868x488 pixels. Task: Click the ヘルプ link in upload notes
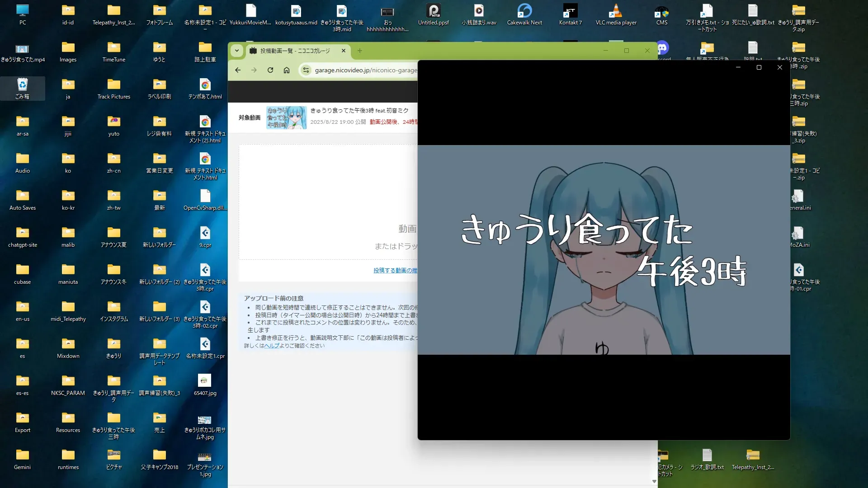click(x=272, y=346)
